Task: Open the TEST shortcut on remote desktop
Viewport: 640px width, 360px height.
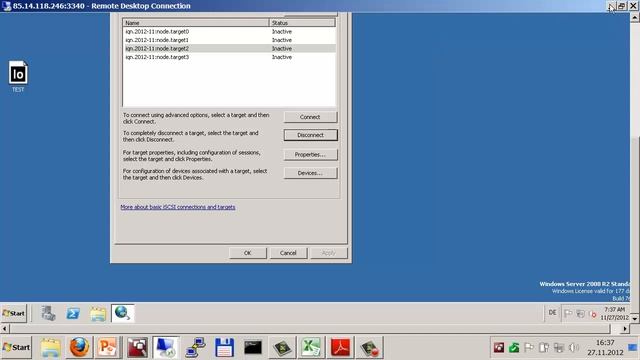Action: 18,76
